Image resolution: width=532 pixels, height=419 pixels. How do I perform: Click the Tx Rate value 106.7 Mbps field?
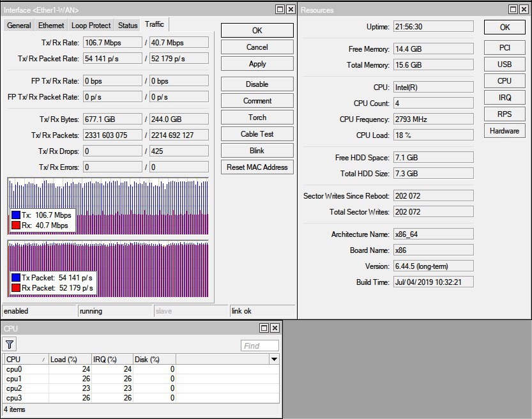coord(112,42)
